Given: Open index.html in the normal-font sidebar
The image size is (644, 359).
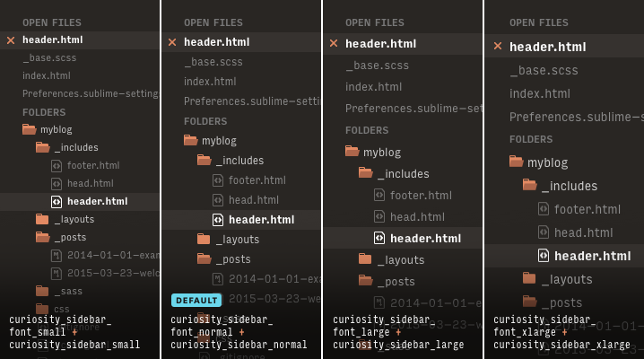Looking at the screenshot, I should coord(210,82).
